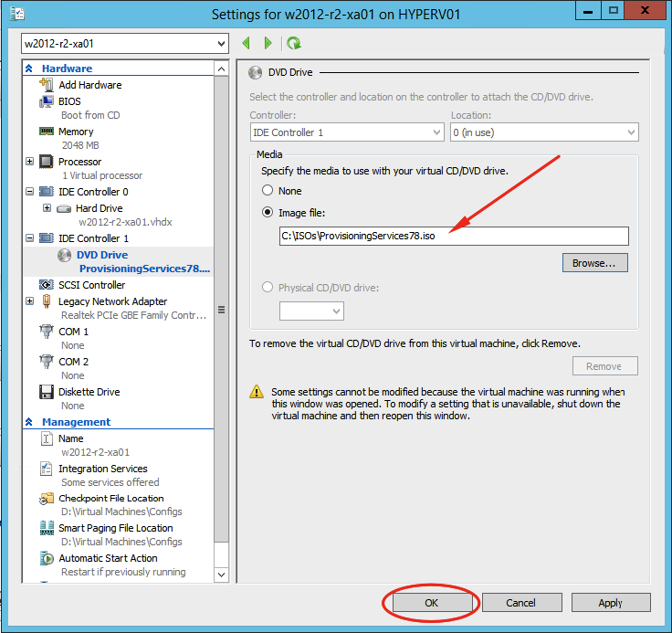Click the Legacy Network Adapter icon
The width and height of the screenshot is (672, 633).
[x=47, y=301]
